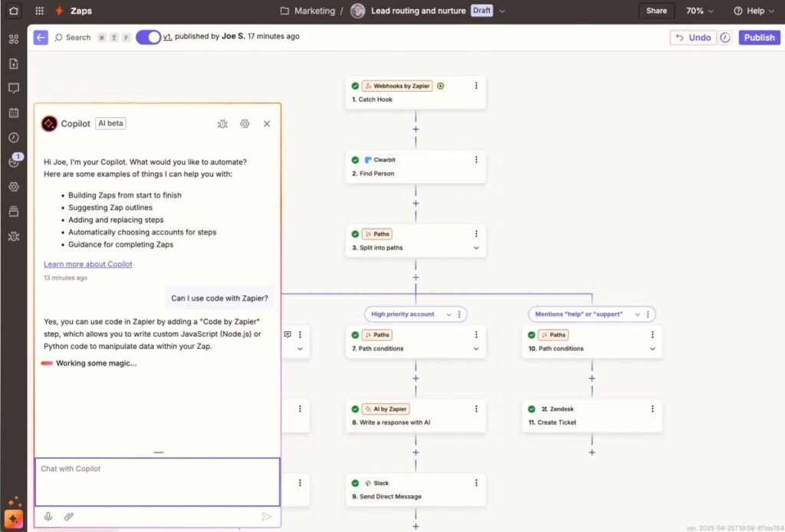Open version history clock icon beside Undo

click(726, 38)
